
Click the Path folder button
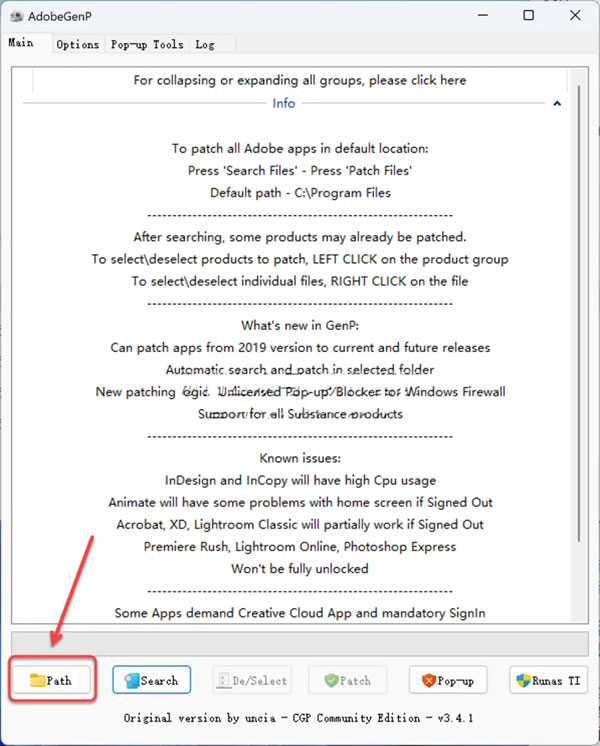coord(51,680)
